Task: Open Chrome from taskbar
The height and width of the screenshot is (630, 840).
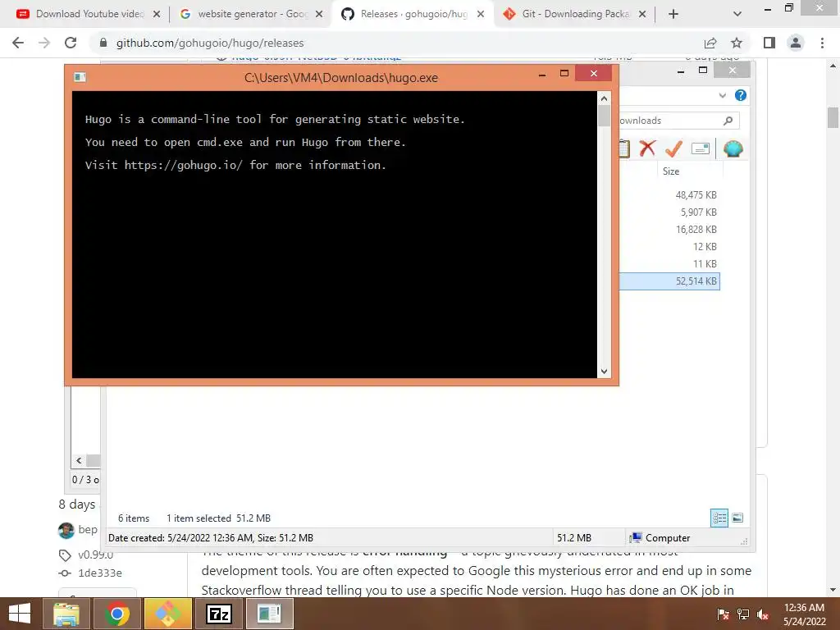Action: click(116, 614)
